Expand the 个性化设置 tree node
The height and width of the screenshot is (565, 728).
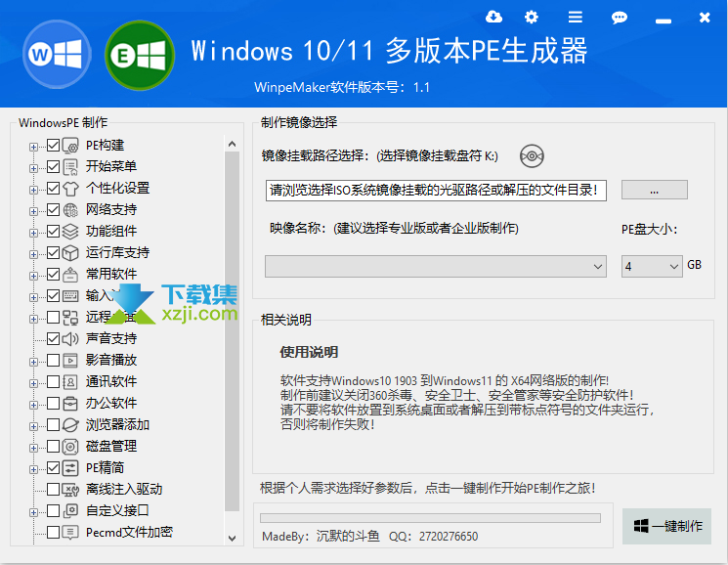[x=33, y=190]
